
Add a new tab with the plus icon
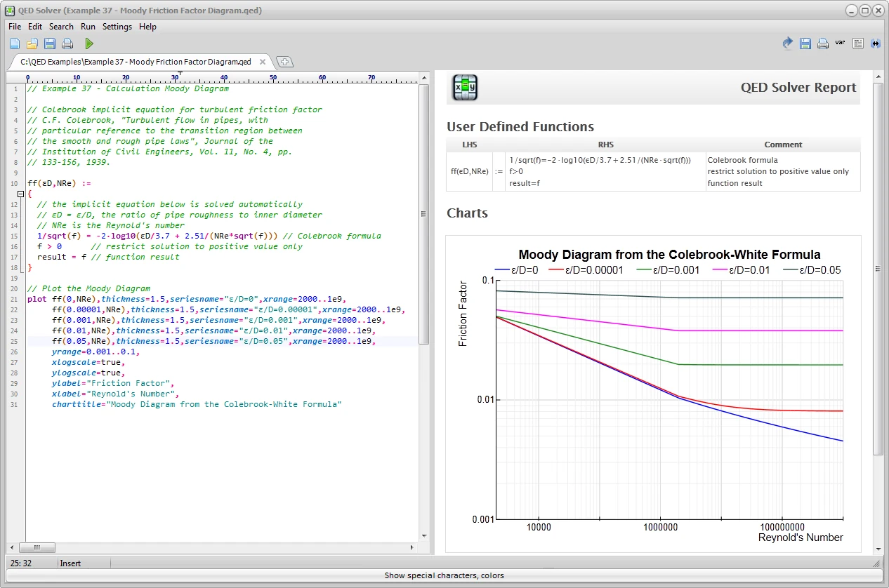tap(284, 62)
